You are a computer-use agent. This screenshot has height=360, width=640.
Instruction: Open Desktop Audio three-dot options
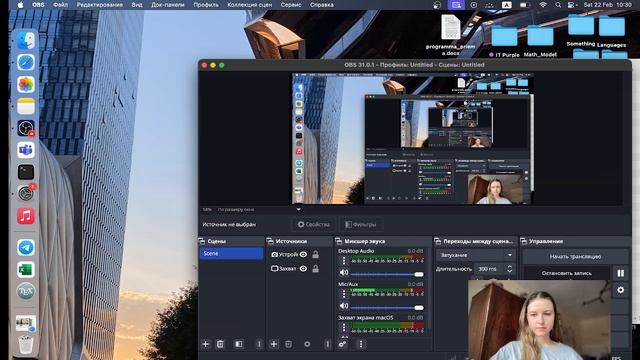point(344,260)
